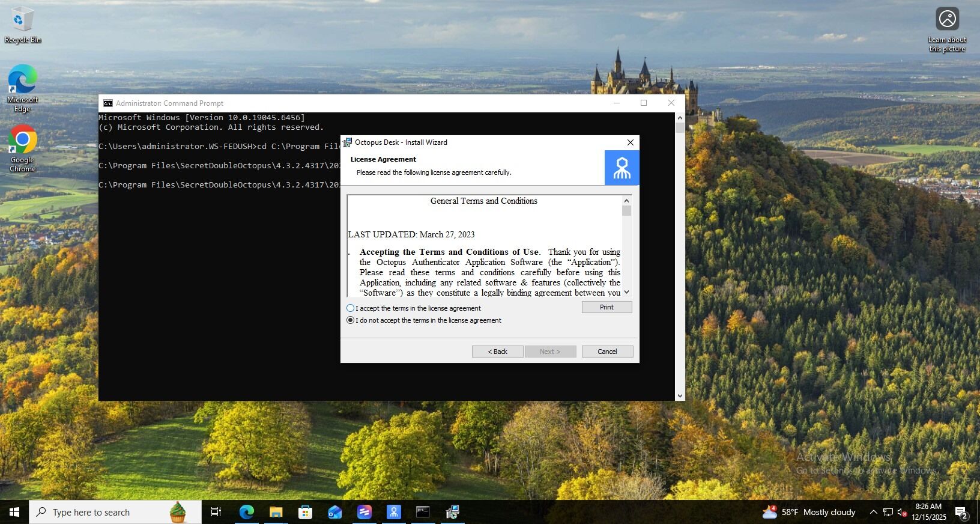Select the Google Chrome desktop shortcut
980x524 pixels.
(x=23, y=148)
